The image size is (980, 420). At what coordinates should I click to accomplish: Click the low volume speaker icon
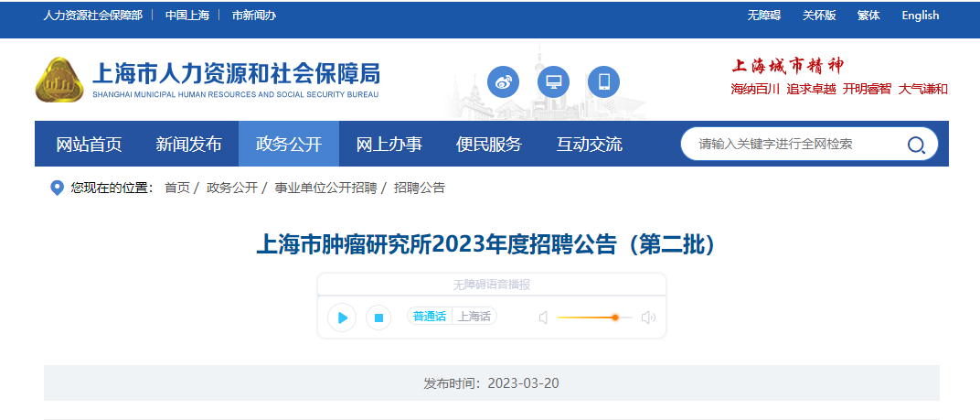[x=543, y=318]
